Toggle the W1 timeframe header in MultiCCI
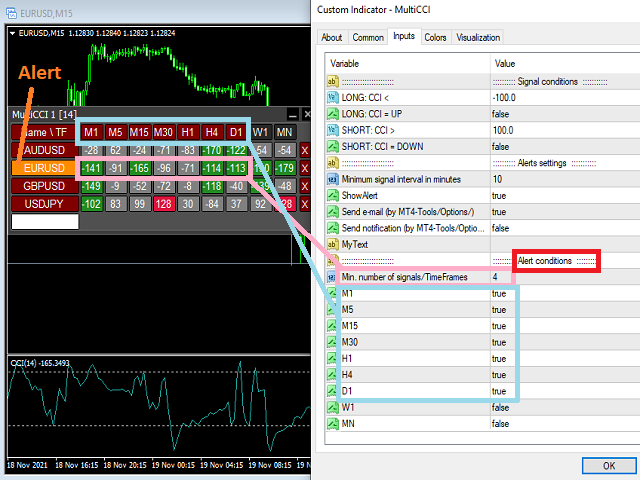Screen dimensions: 640x480 pos(260,133)
